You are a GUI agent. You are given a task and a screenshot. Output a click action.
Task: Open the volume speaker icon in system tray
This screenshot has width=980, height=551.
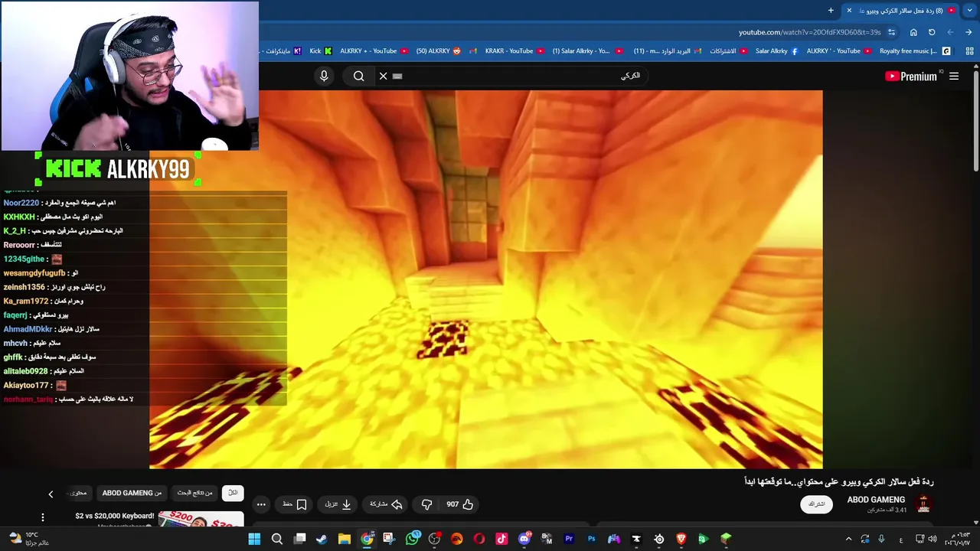[933, 539]
